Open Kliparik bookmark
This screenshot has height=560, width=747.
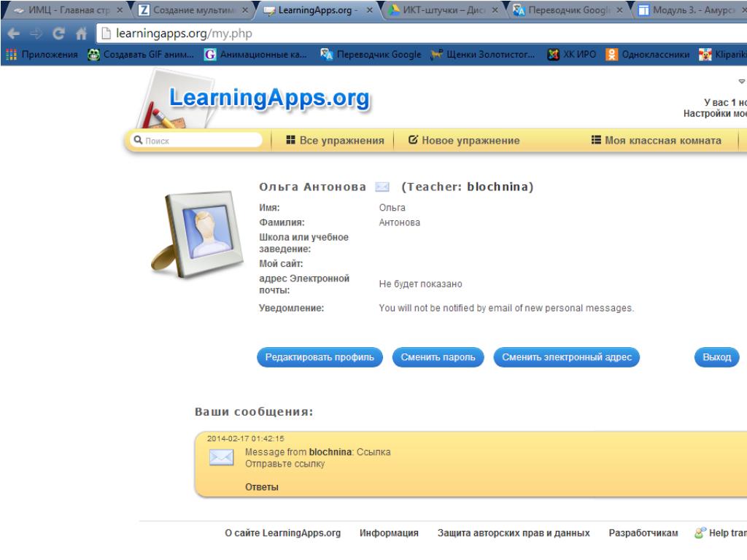(723, 54)
